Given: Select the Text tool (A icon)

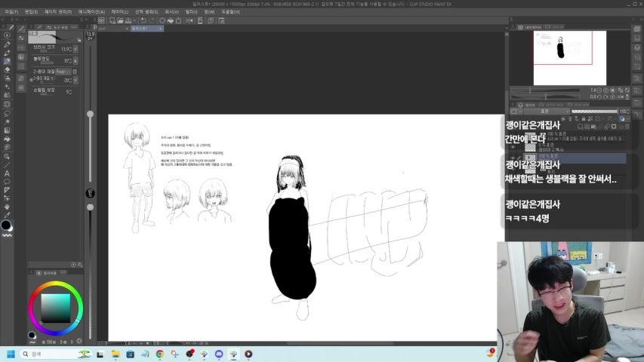Looking at the screenshot, I should (7, 173).
